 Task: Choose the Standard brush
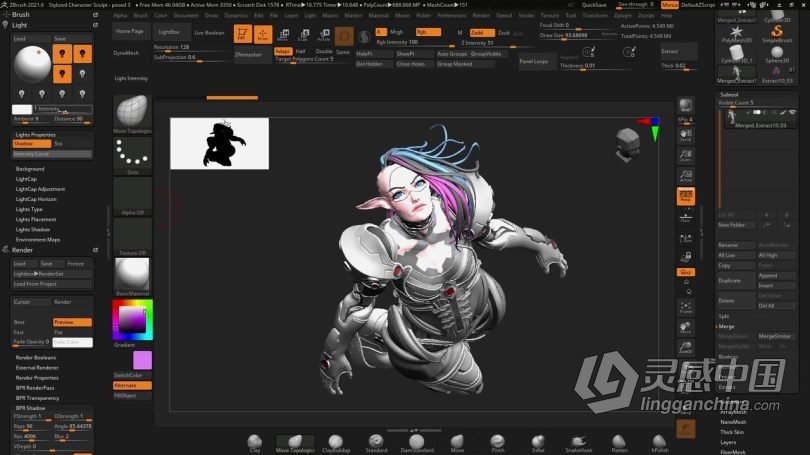tap(376, 444)
